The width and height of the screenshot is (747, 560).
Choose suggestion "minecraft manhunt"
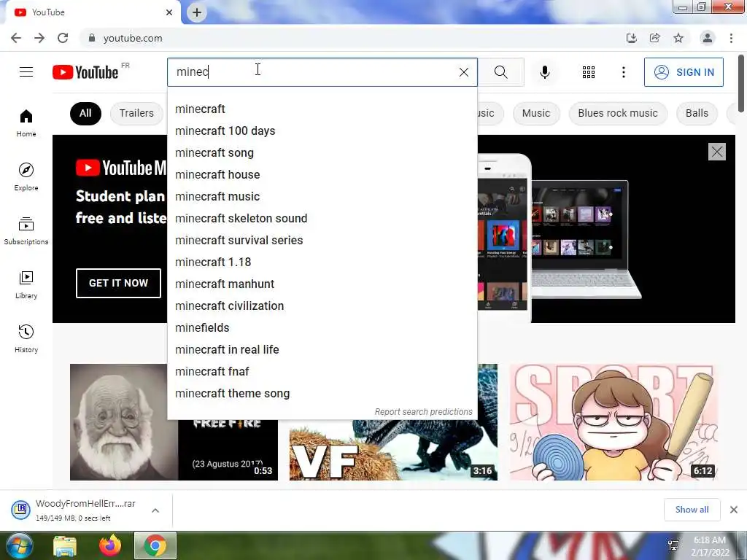pyautogui.click(x=322, y=284)
